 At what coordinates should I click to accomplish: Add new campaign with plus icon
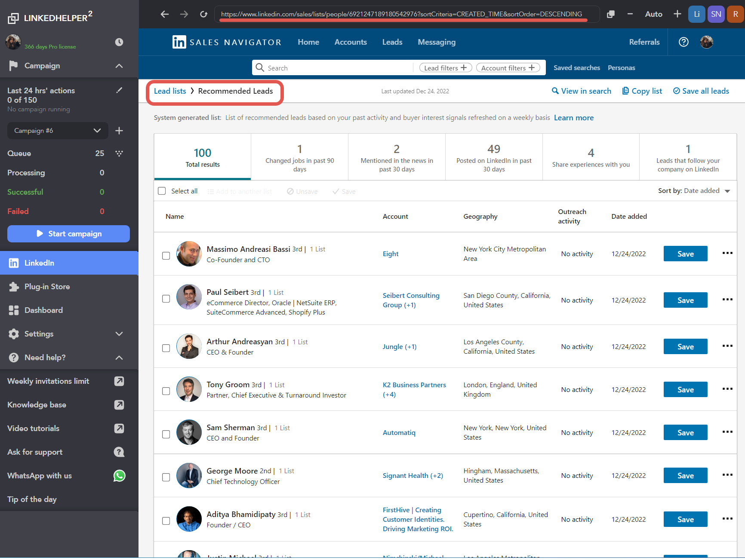click(119, 131)
